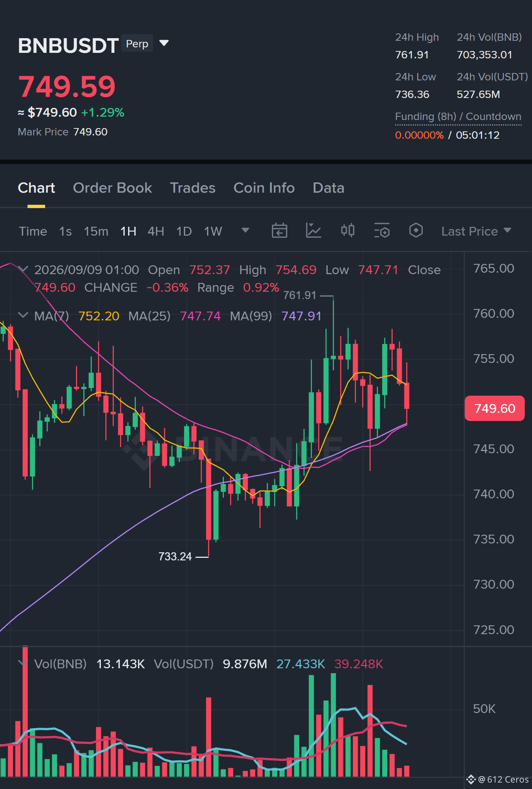The image size is (532, 789).
Task: Click the Perp contract type badge
Action: (137, 43)
